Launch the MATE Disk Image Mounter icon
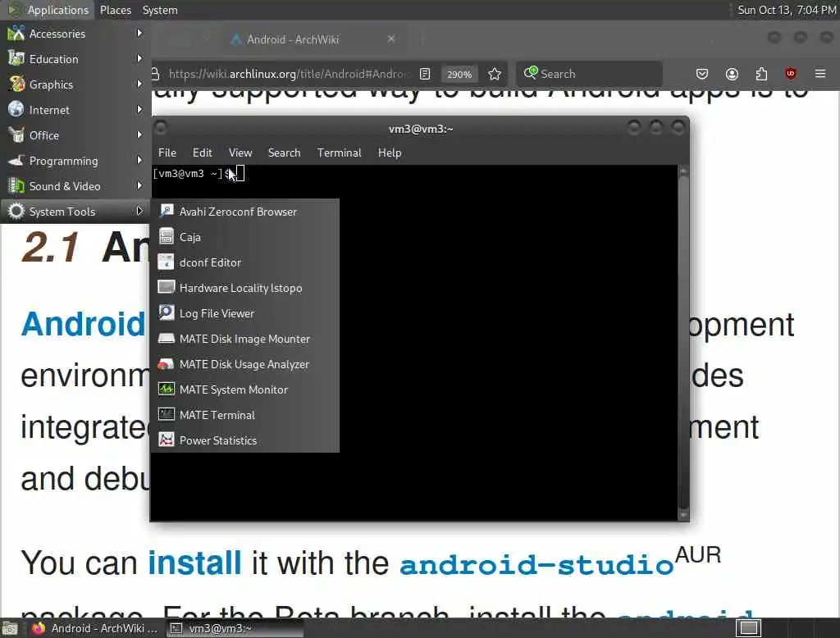The image size is (840, 638). (x=167, y=338)
